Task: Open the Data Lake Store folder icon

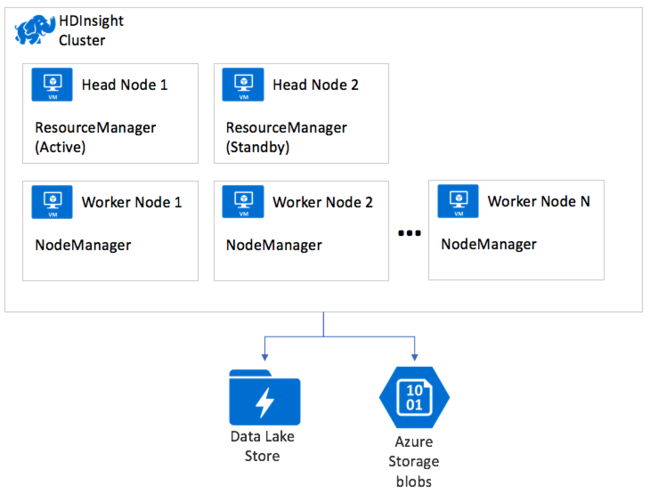Action: pyautogui.click(x=264, y=396)
